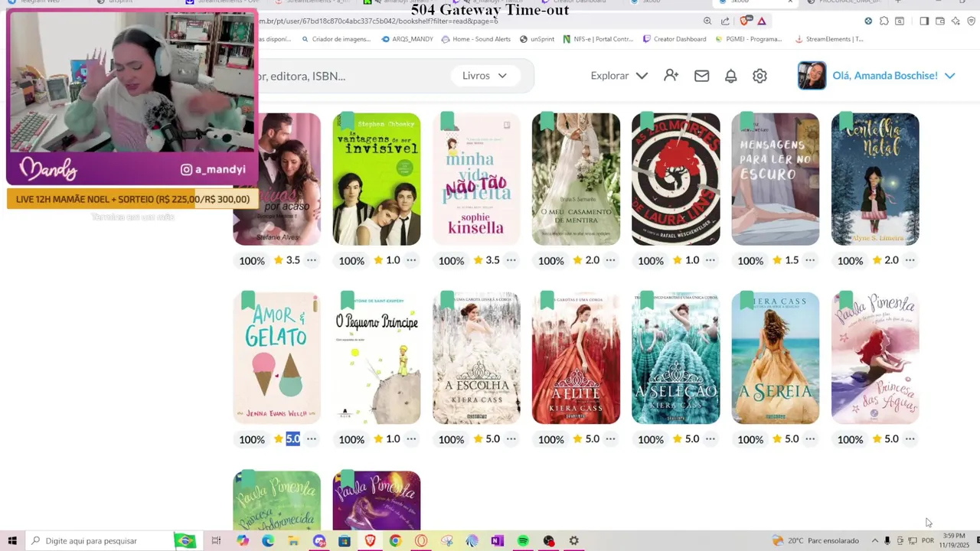Click the green bookmark on Centelha de Natal

(x=846, y=121)
